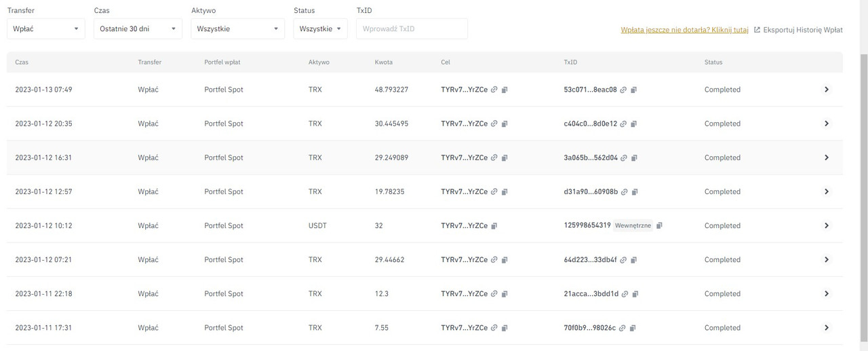Copy address in the USDT 32 row
This screenshot has height=351, width=868.
(494, 225)
